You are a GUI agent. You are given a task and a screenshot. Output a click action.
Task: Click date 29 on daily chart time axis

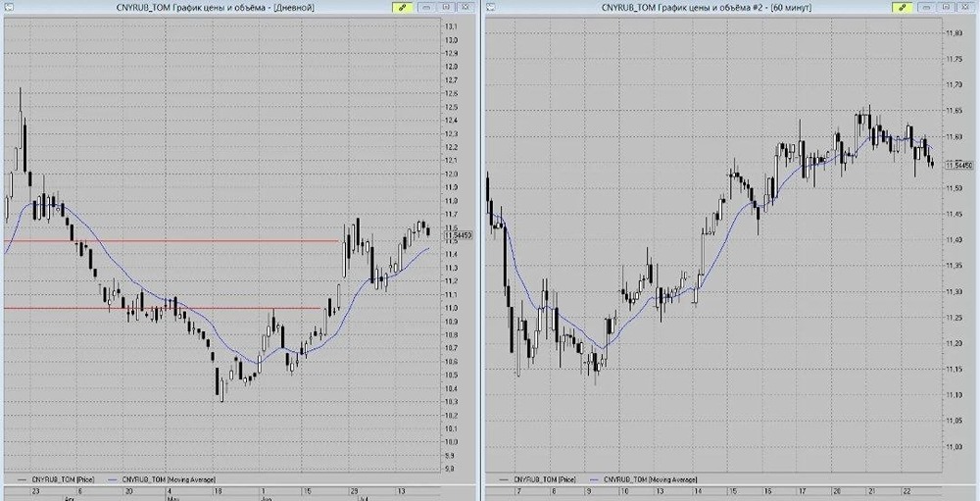[354, 491]
